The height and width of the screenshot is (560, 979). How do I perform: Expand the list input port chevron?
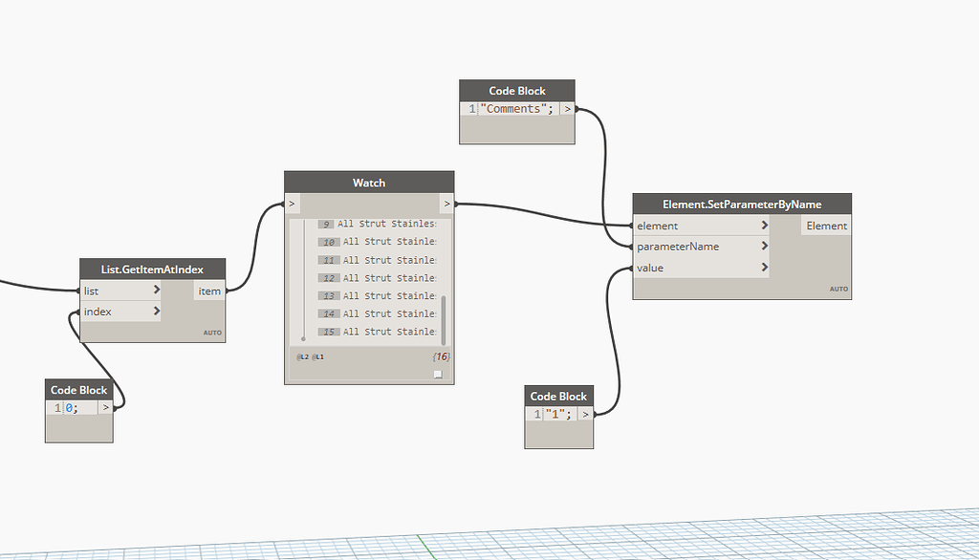pyautogui.click(x=156, y=290)
